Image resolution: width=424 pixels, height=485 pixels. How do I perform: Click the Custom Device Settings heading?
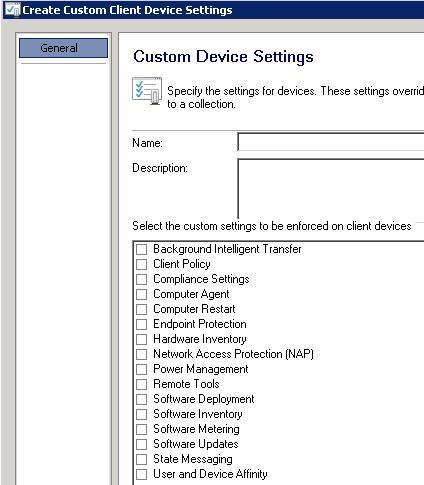[x=223, y=56]
